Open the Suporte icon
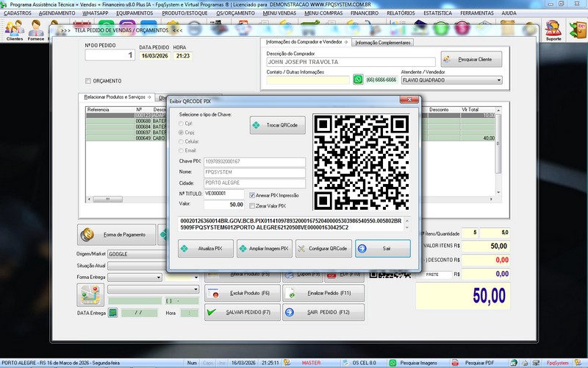This screenshot has height=368, width=588. pyautogui.click(x=553, y=30)
